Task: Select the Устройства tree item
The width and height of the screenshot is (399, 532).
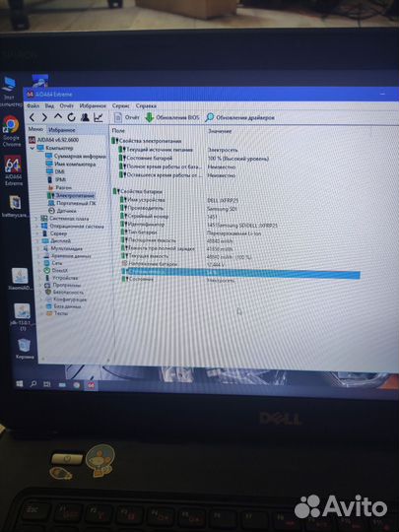Action: coord(61,278)
